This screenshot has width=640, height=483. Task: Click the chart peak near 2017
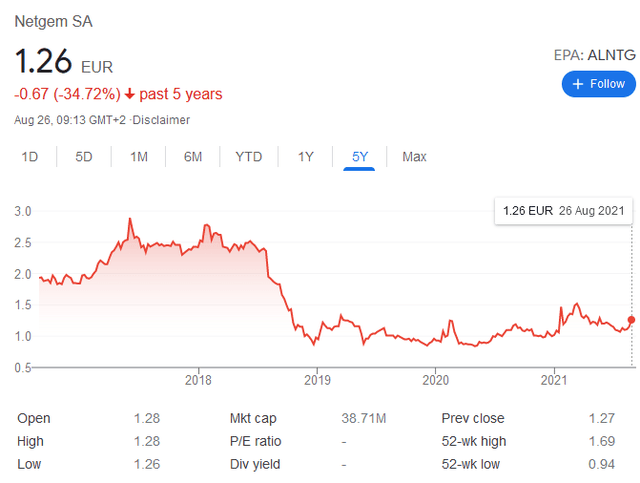pos(130,219)
